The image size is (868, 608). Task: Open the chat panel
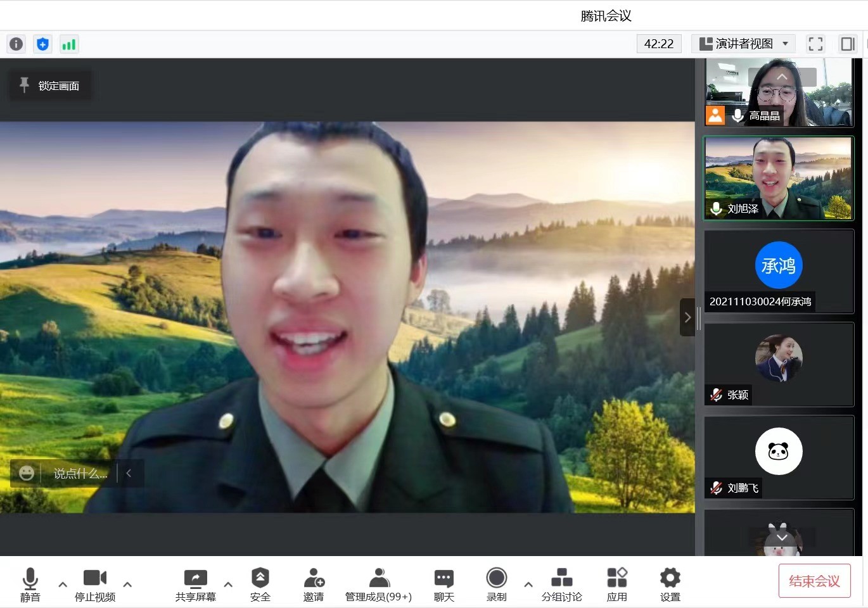pos(444,584)
